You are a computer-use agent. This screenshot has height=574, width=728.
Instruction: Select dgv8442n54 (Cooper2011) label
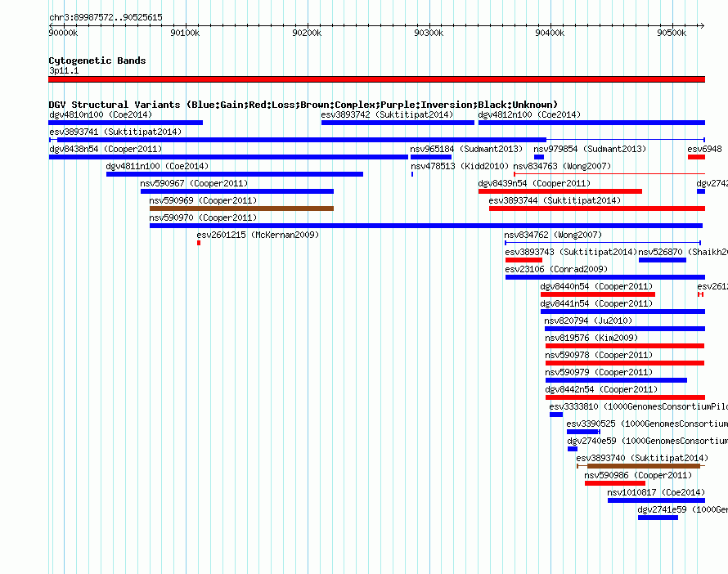click(602, 389)
